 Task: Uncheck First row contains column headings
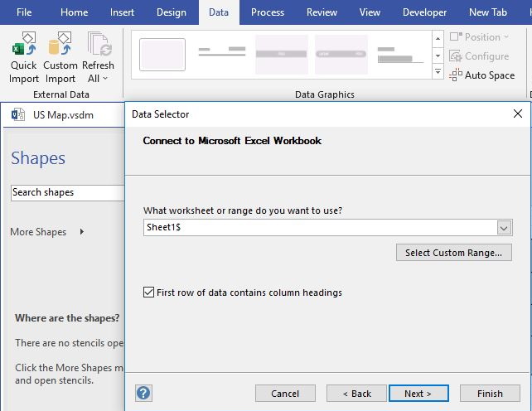point(149,293)
